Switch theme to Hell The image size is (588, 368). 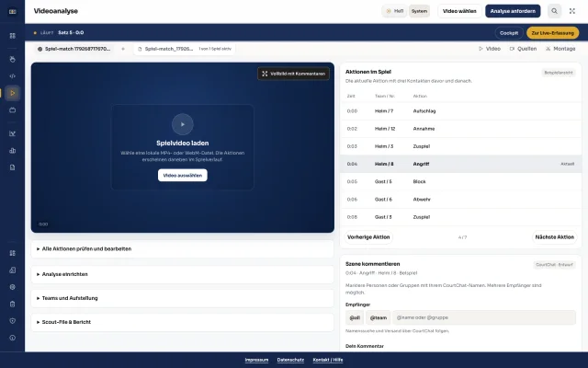tap(395, 11)
